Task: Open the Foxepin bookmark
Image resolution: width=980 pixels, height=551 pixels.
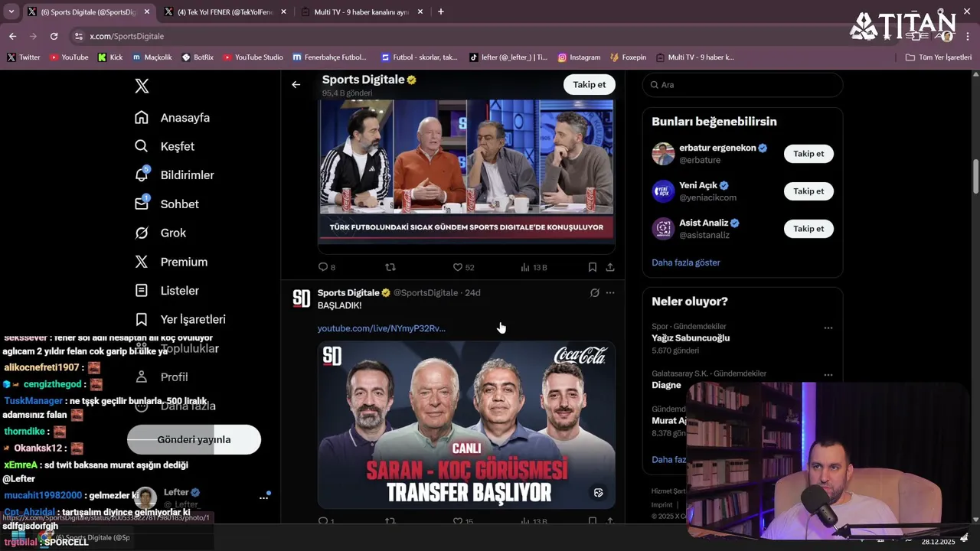Action: 628,57
